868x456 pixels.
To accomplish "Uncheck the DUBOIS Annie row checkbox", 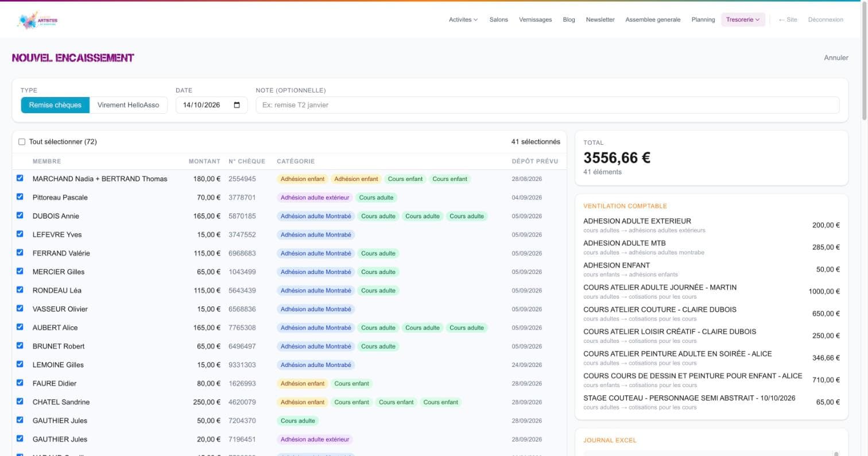I will (20, 215).
